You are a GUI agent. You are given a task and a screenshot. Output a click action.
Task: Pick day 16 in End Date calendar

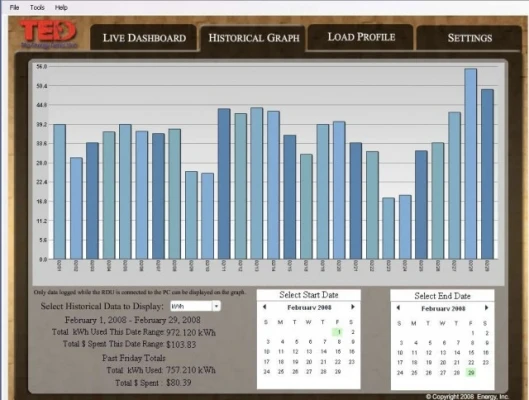point(485,353)
